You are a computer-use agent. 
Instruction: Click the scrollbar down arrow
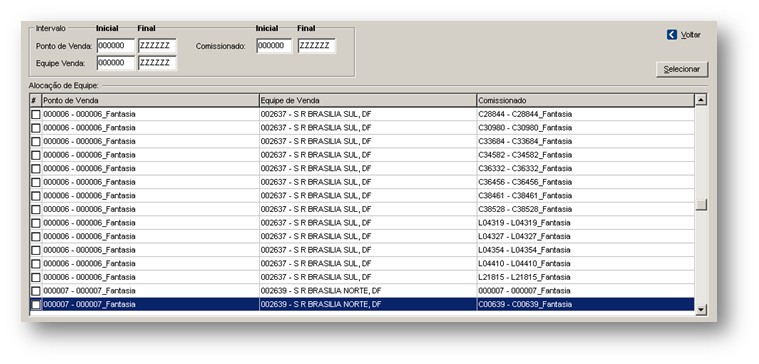coord(700,310)
